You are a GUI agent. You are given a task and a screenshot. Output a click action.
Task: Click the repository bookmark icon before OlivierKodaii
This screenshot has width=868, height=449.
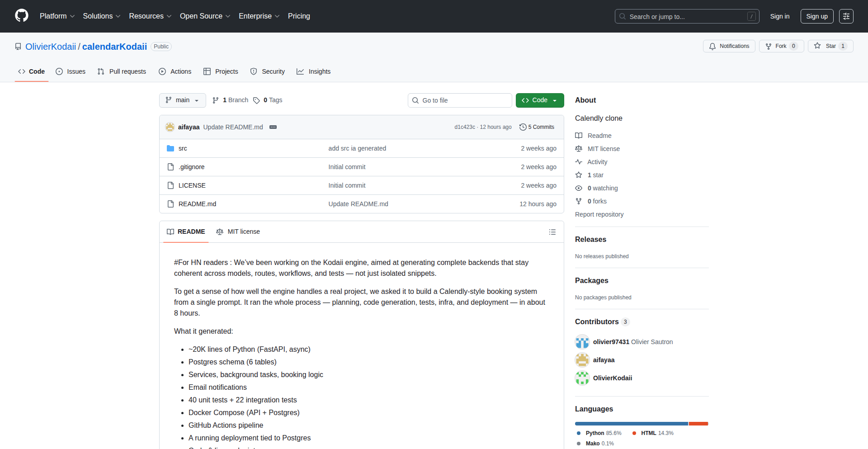pyautogui.click(x=18, y=46)
